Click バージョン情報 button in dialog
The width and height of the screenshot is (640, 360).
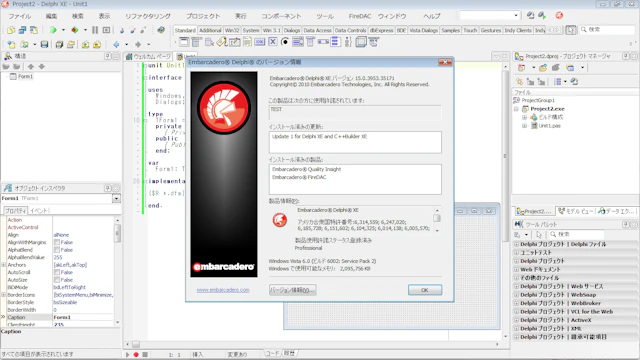pyautogui.click(x=292, y=290)
